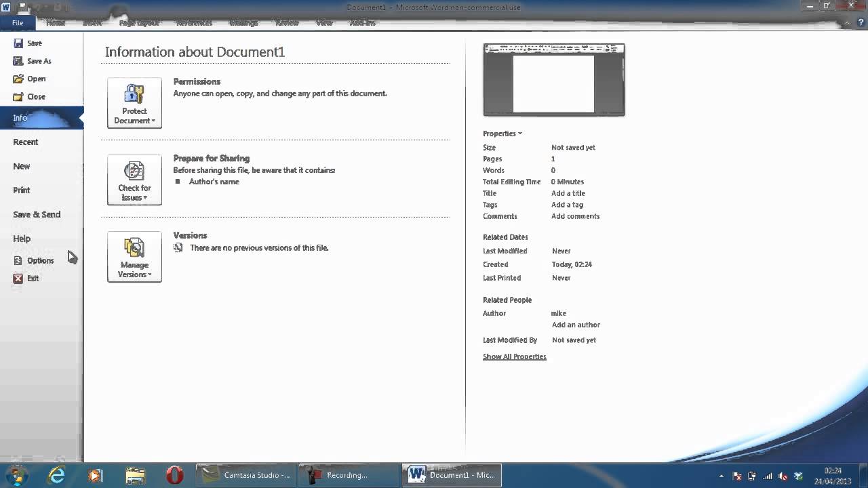
Task: Launch Opera browser from taskbar
Action: click(x=175, y=475)
